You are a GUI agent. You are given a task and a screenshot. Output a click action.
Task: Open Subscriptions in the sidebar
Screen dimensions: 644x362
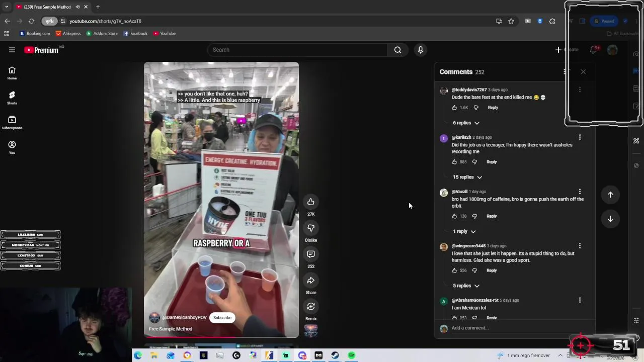point(12,123)
